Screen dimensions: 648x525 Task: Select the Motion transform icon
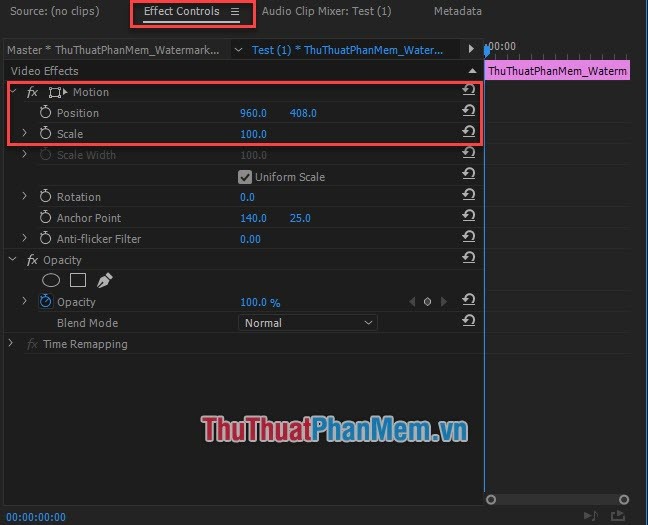[57, 92]
